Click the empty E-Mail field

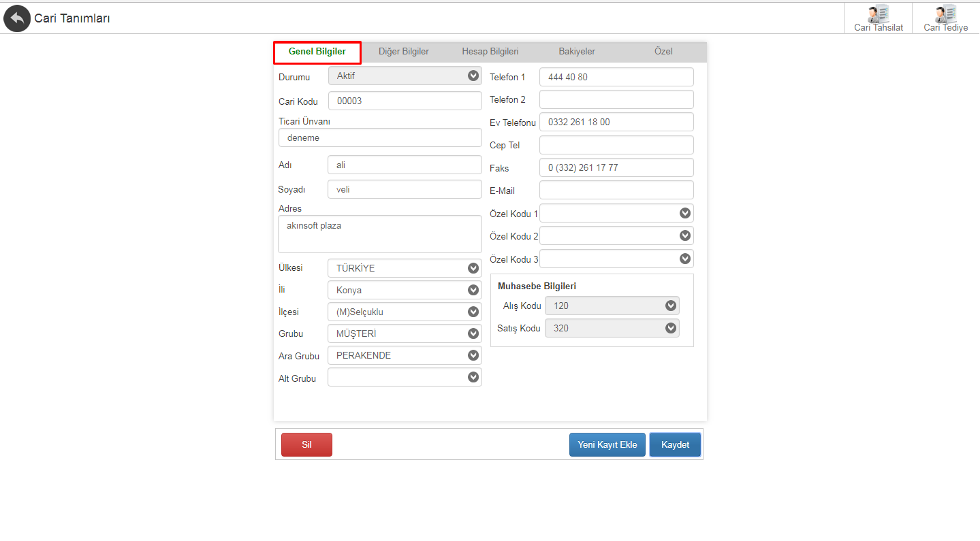pos(616,190)
